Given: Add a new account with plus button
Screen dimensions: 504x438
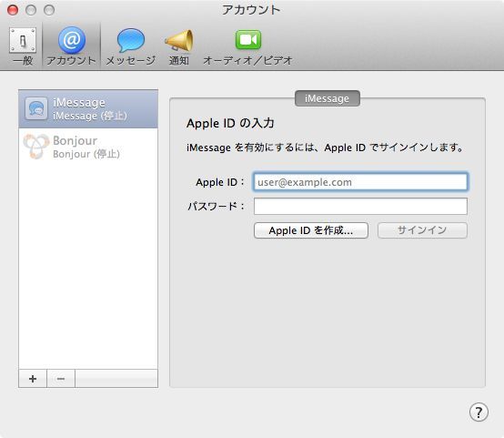Looking at the screenshot, I should 33,379.
